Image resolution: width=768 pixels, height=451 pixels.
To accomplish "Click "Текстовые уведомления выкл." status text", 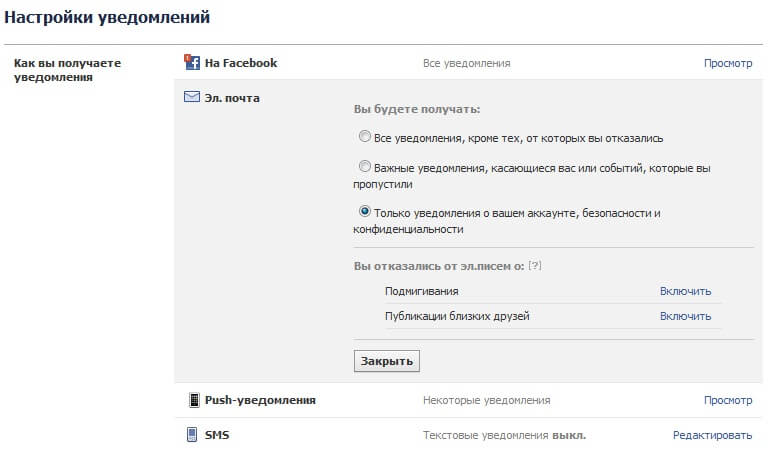I will click(504, 435).
